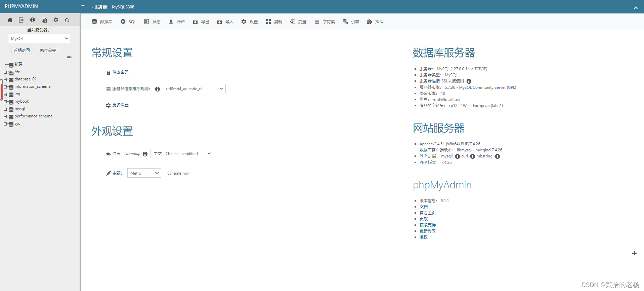
Task: Click the link chain icon above database tree
Action: pos(69,57)
